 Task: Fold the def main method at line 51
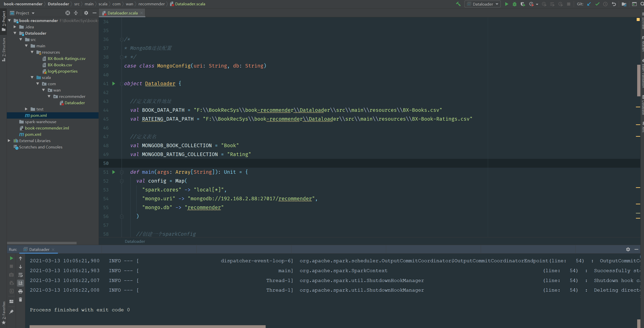coord(122,172)
